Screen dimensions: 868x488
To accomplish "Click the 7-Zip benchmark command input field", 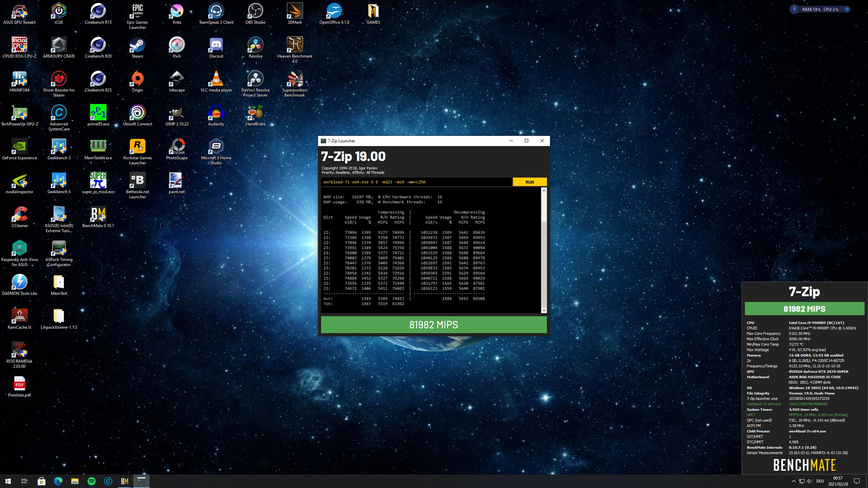I will click(416, 182).
